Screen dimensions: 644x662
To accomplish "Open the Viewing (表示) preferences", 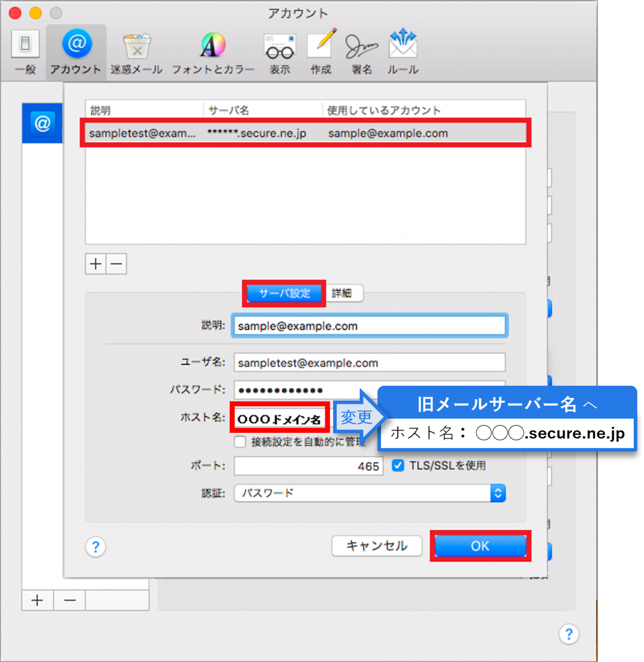I will 279,52.
